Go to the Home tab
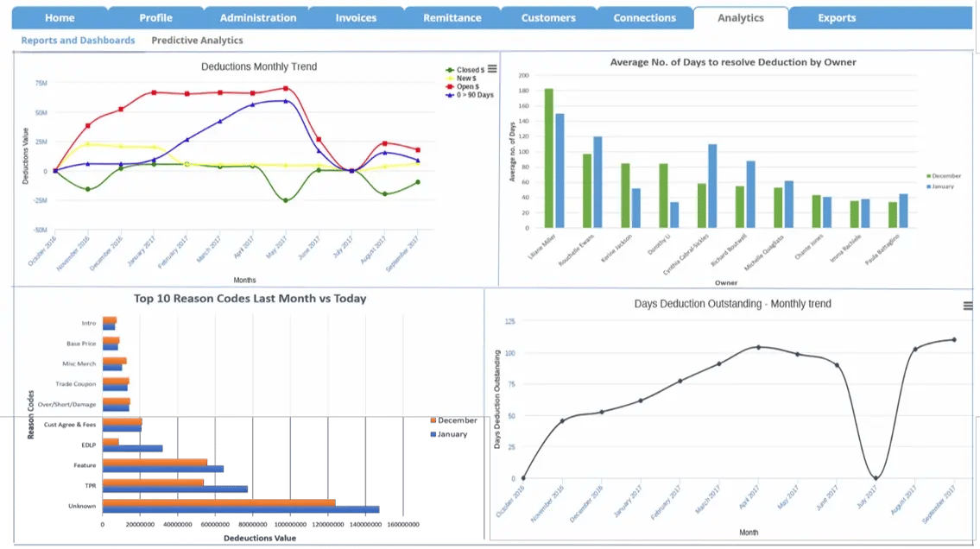 tap(60, 18)
